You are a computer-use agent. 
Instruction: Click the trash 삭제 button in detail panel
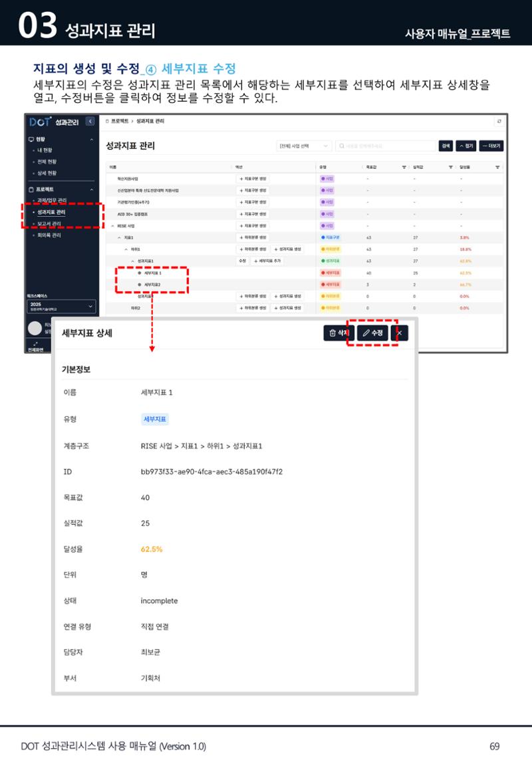coord(338,333)
